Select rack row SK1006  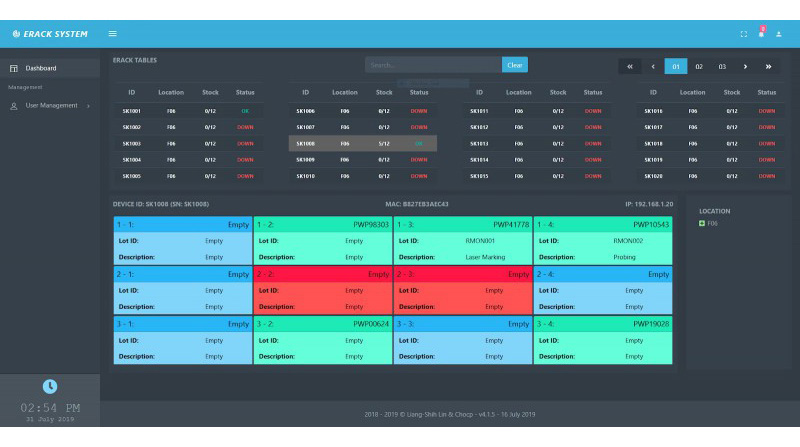[363, 111]
